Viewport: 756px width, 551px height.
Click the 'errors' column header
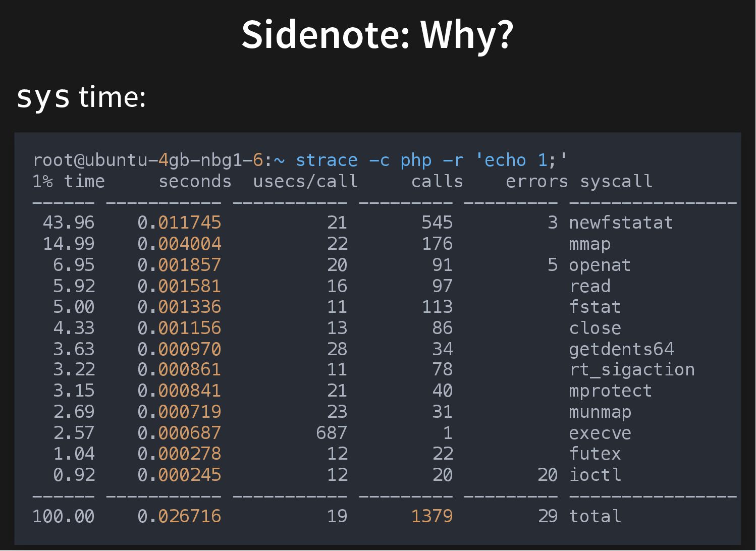(537, 182)
